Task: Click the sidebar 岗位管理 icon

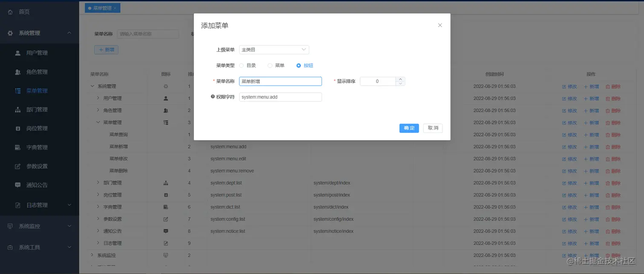Action: 18,129
